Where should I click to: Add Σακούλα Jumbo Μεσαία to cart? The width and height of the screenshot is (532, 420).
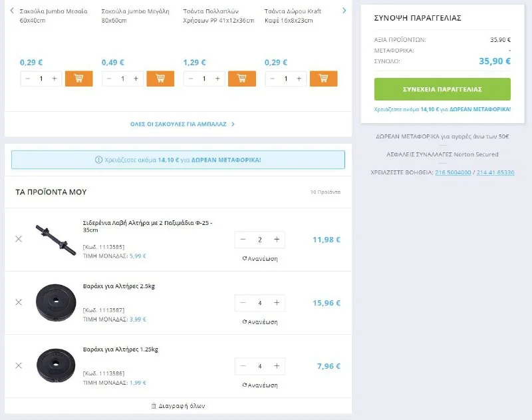point(78,79)
